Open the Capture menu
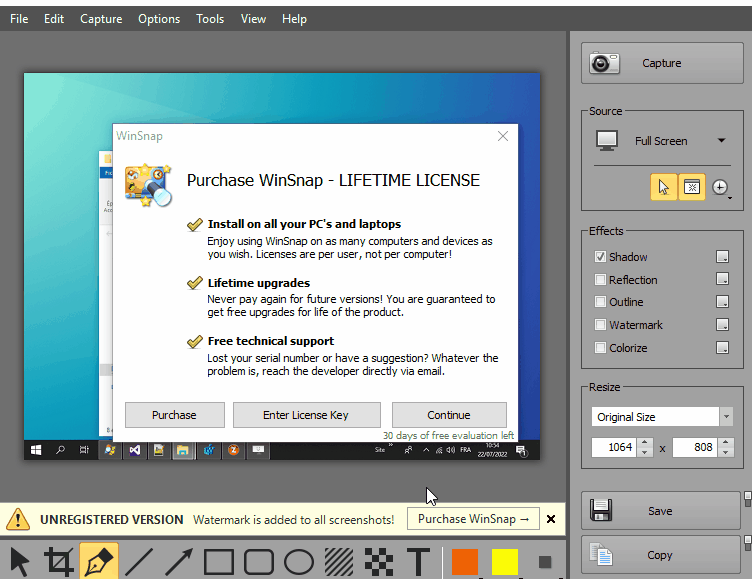 point(101,19)
